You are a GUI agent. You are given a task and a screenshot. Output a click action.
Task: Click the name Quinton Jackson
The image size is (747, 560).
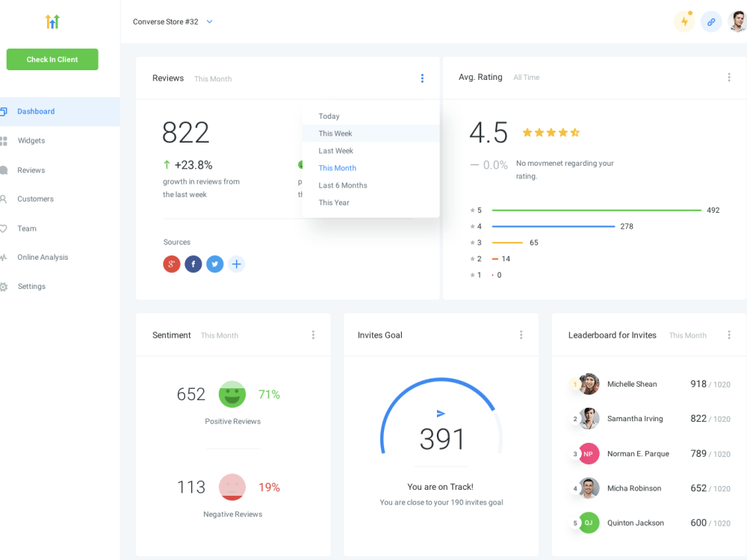636,523
